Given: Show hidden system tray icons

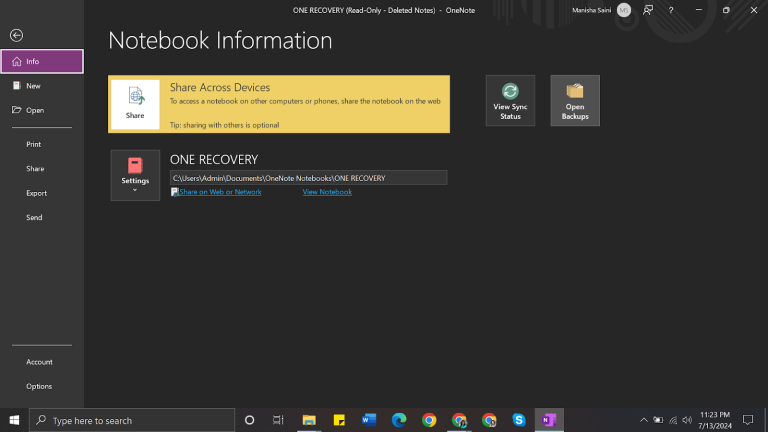Looking at the screenshot, I should pos(644,420).
